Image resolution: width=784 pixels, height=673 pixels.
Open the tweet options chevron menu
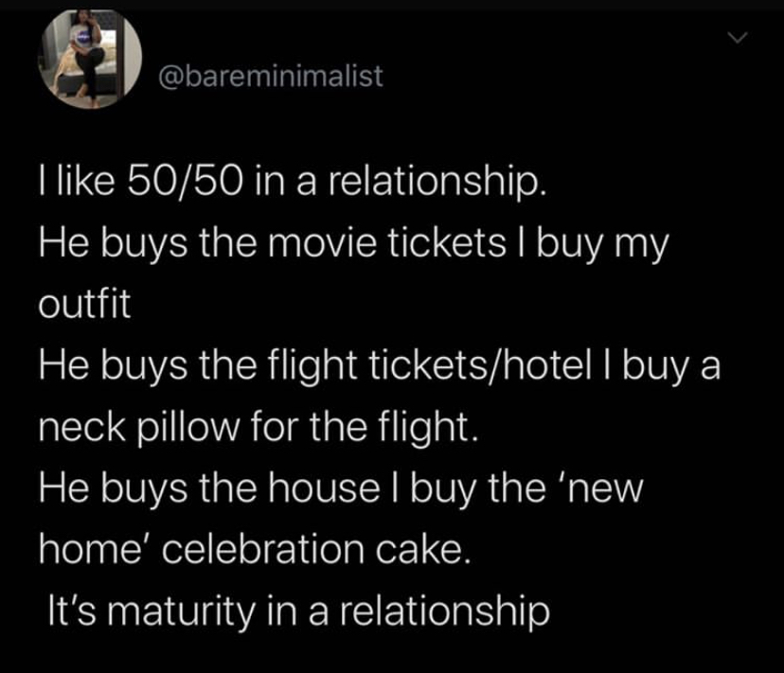737,38
